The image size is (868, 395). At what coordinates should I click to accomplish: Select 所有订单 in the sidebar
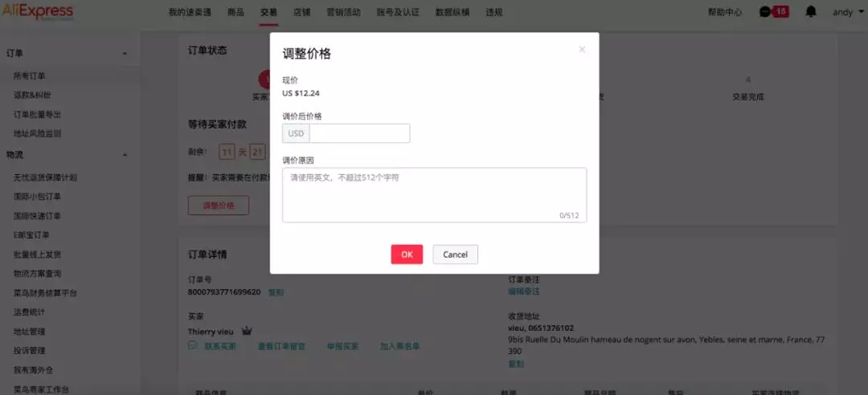(x=30, y=75)
